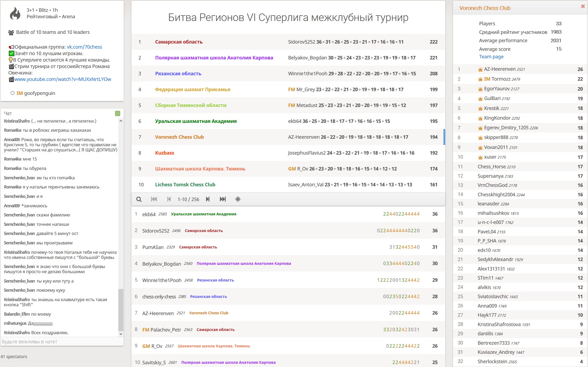Click Balandin_Efim username in chat
588x367 pixels.
click(x=17, y=314)
